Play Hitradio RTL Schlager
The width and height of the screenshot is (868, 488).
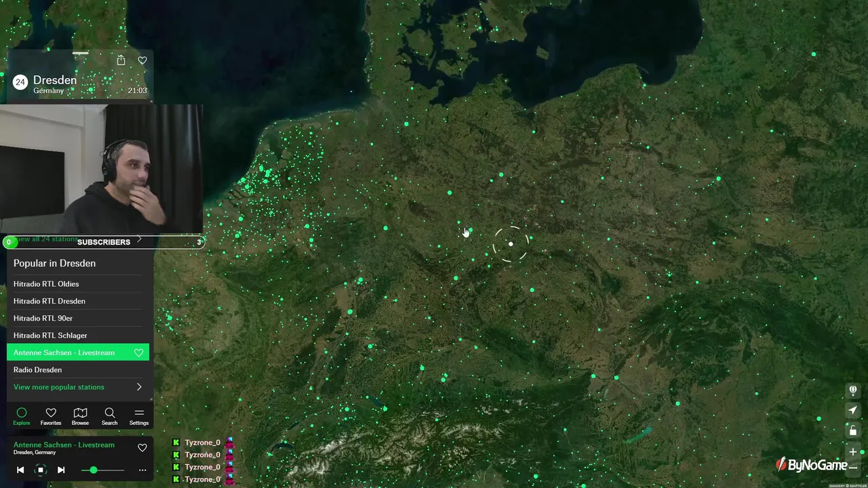[x=78, y=335]
